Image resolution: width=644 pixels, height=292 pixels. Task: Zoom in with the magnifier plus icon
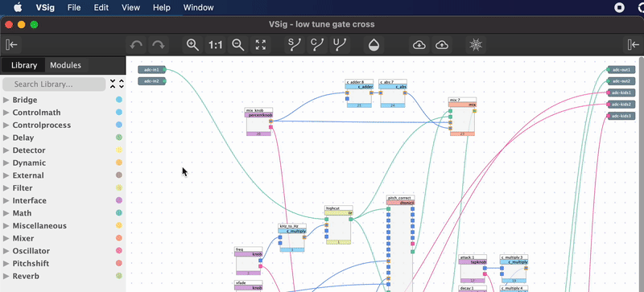[192, 45]
